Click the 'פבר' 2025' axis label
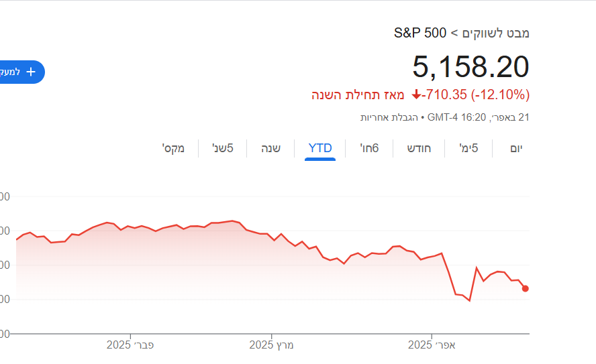This screenshot has width=596, height=364. pos(130,345)
